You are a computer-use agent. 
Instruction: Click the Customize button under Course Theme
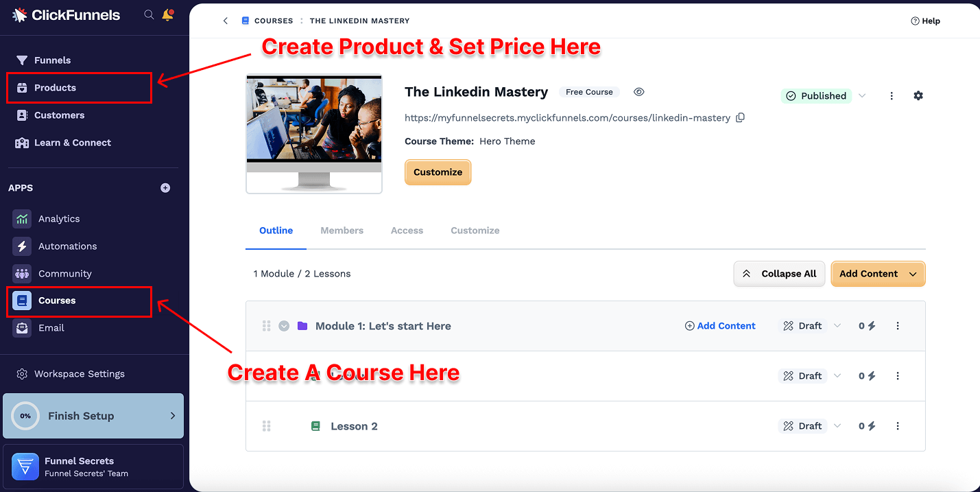pyautogui.click(x=438, y=172)
